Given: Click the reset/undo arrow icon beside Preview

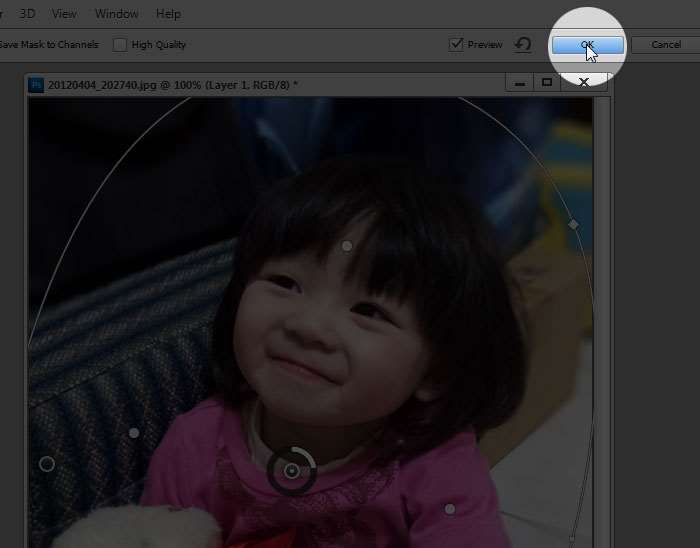Looking at the screenshot, I should coord(523,44).
